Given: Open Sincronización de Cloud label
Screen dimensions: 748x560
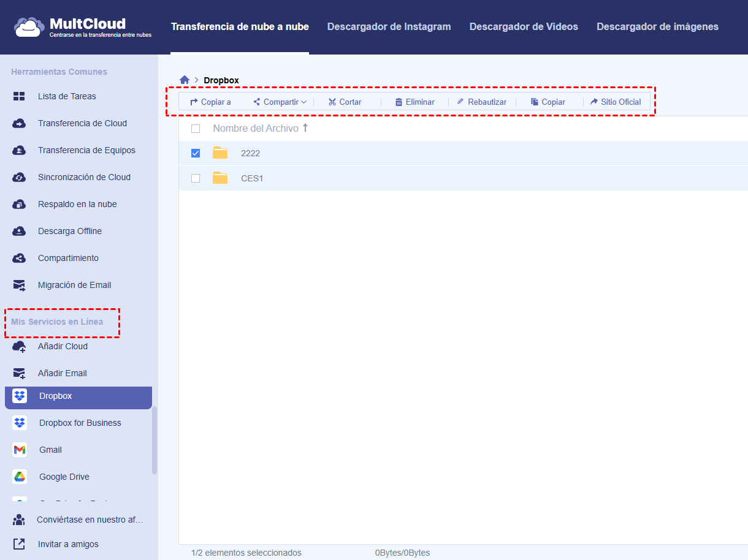Looking at the screenshot, I should [84, 177].
